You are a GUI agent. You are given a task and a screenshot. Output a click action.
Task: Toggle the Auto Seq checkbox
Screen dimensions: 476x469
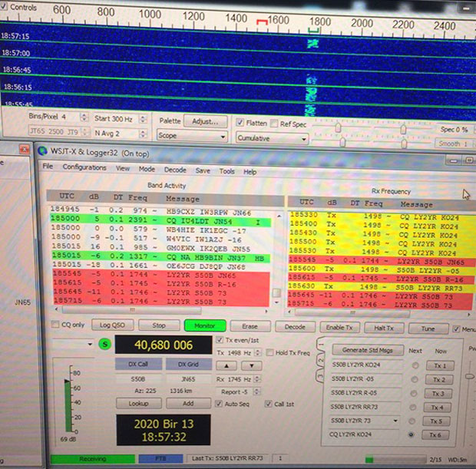(x=219, y=404)
